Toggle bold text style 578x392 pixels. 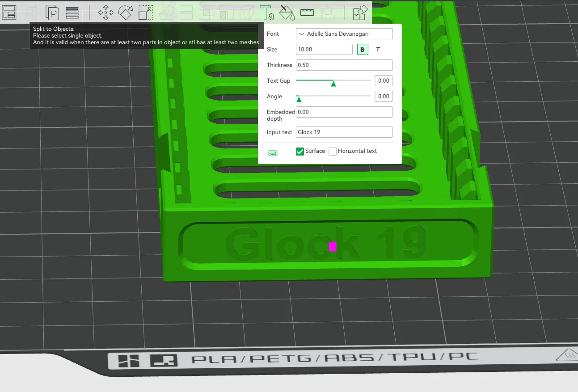[363, 49]
